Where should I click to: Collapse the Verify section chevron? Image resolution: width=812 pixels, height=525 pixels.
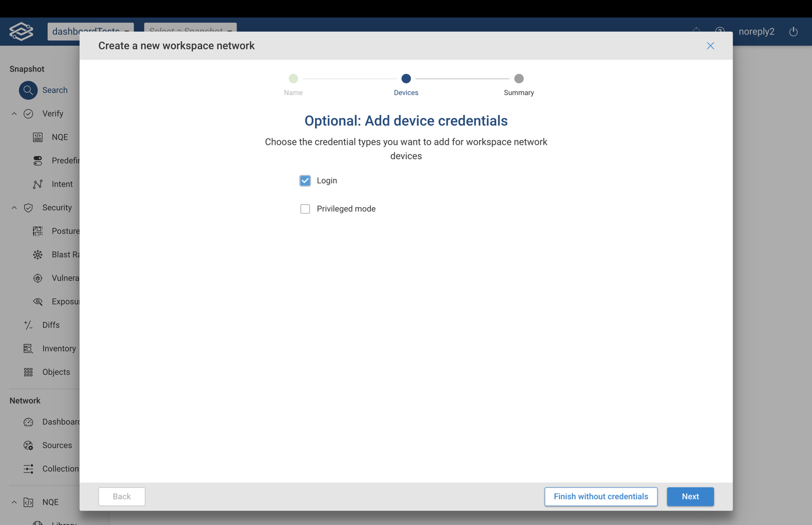(14, 114)
